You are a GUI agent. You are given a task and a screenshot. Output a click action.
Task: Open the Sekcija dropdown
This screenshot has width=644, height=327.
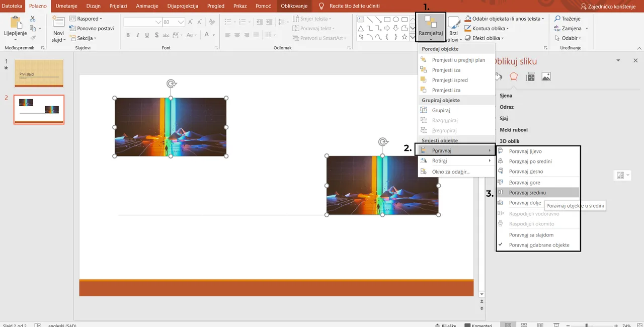tap(84, 38)
